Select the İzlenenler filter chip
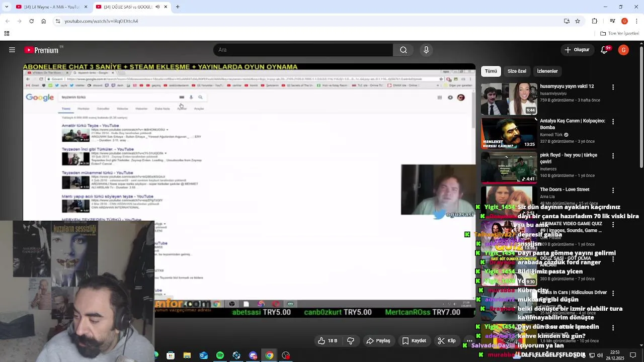The width and height of the screenshot is (644, 362). click(x=547, y=71)
